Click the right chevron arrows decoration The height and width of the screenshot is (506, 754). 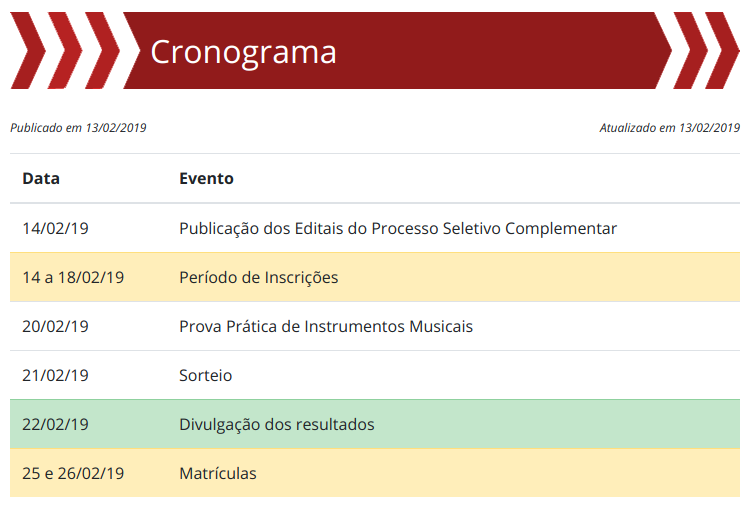click(x=705, y=50)
